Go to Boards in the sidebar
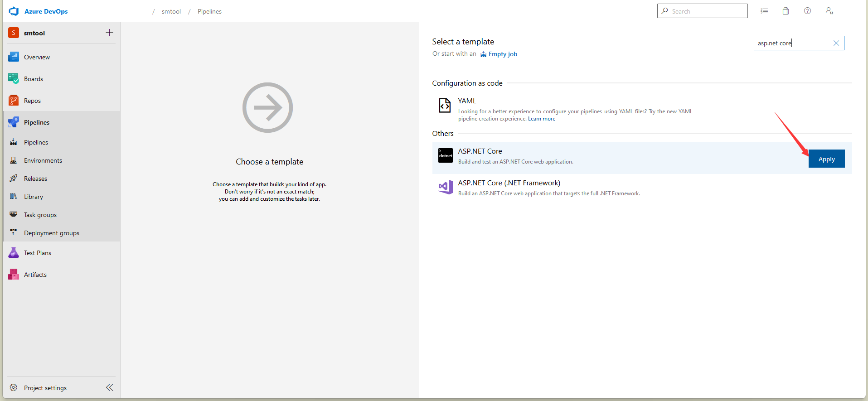This screenshot has height=401, width=868. 34,79
